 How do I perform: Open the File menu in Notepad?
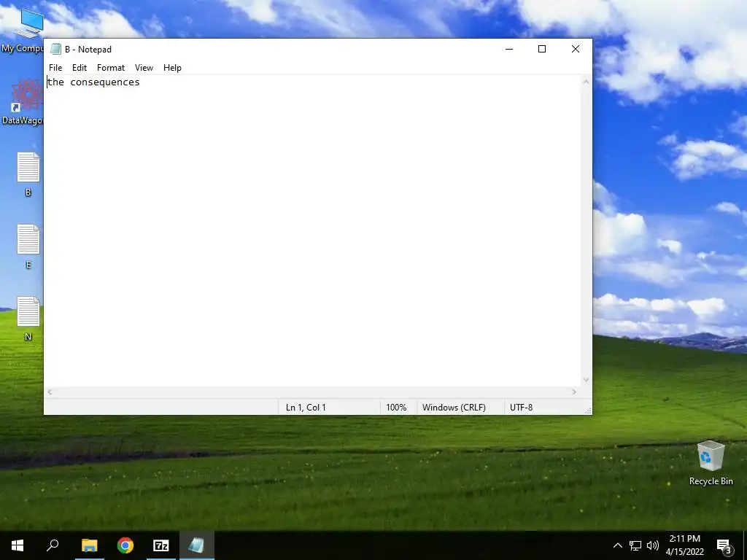(55, 68)
